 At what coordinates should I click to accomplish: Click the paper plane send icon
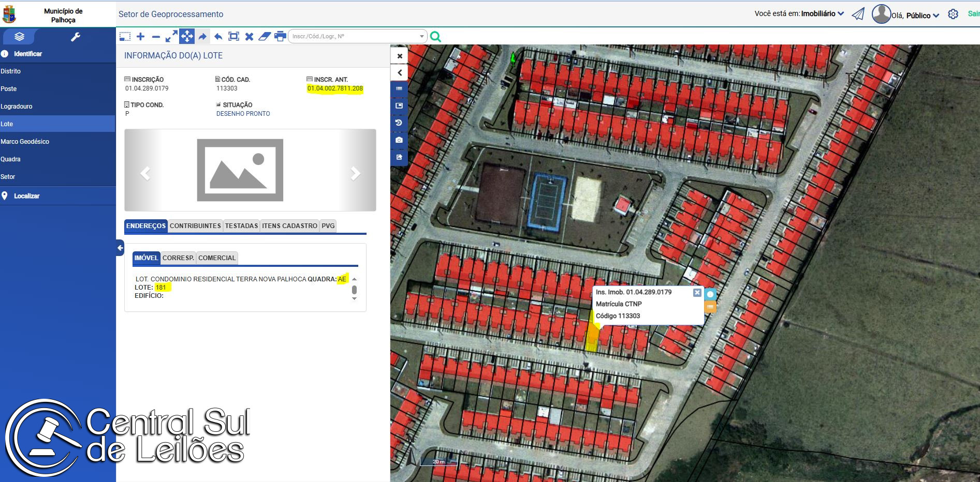858,14
